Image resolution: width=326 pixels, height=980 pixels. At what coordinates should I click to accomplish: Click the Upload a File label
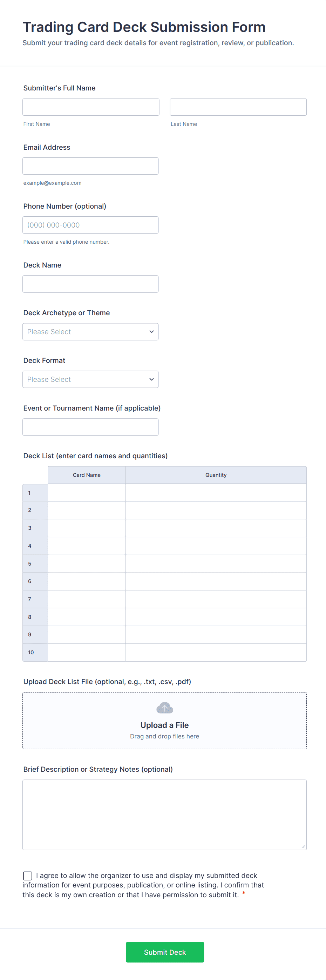(164, 725)
